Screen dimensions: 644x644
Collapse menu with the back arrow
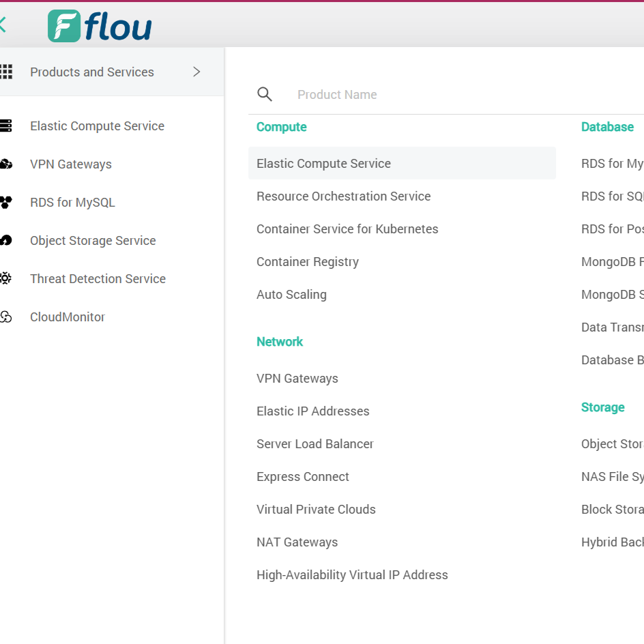pyautogui.click(x=3, y=25)
